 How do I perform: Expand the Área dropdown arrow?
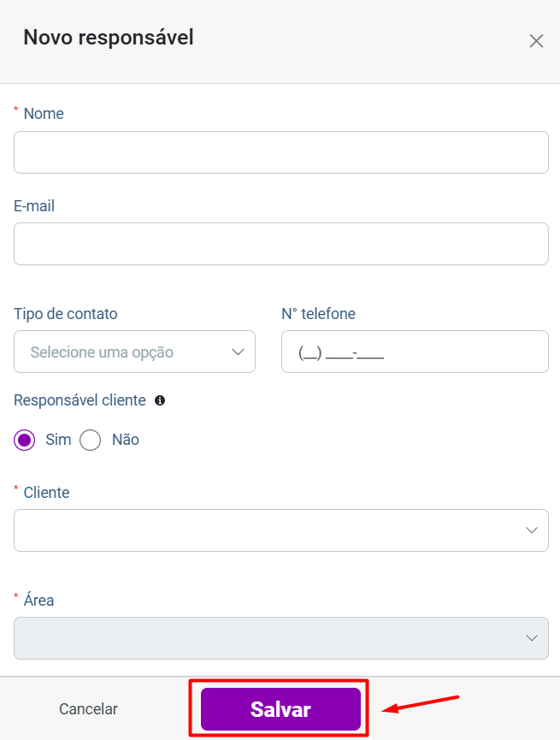pos(532,638)
